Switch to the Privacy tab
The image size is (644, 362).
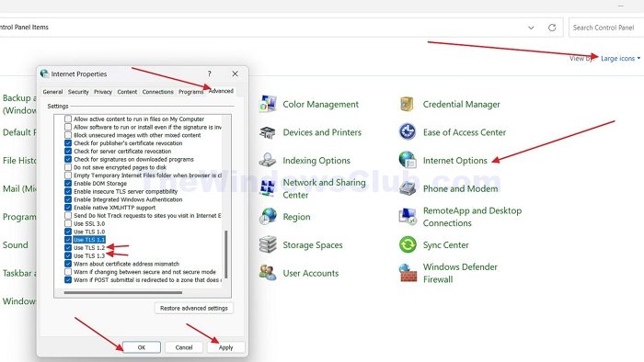click(103, 92)
